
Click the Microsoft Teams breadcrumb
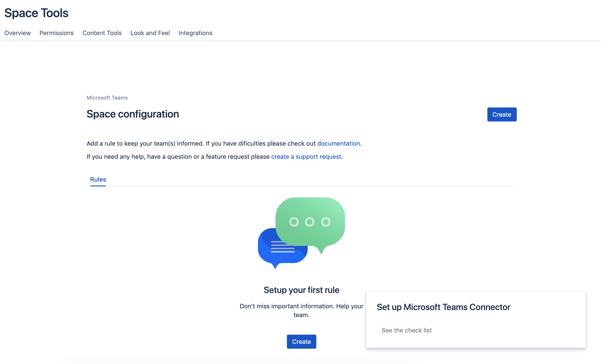(107, 98)
